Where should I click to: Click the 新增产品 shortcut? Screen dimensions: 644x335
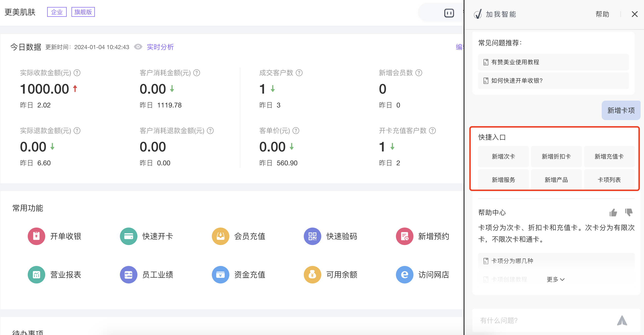tap(556, 180)
